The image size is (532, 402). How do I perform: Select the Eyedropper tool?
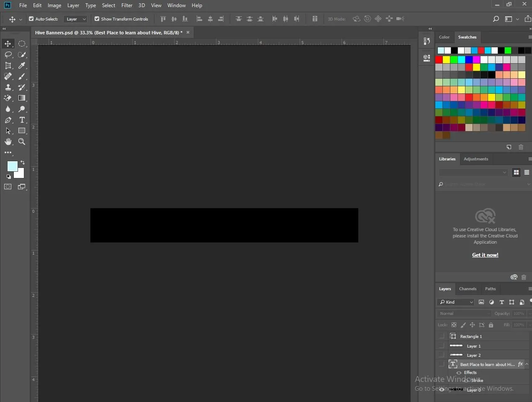pyautogui.click(x=22, y=66)
